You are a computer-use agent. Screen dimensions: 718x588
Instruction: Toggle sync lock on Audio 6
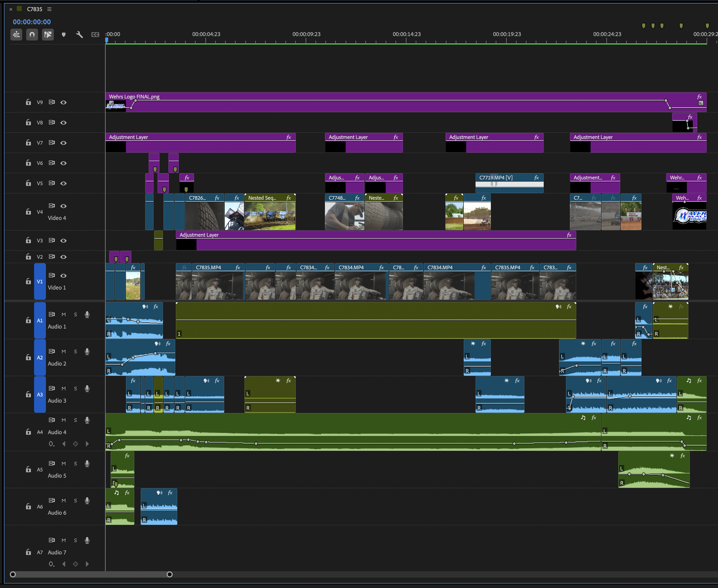(51, 500)
